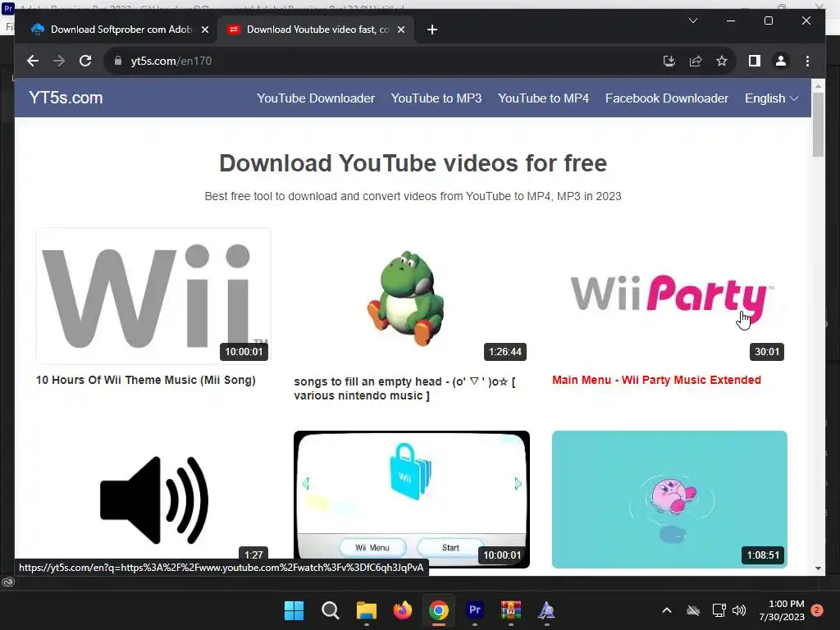
Task: Bookmark this page with the star icon
Action: pos(722,61)
